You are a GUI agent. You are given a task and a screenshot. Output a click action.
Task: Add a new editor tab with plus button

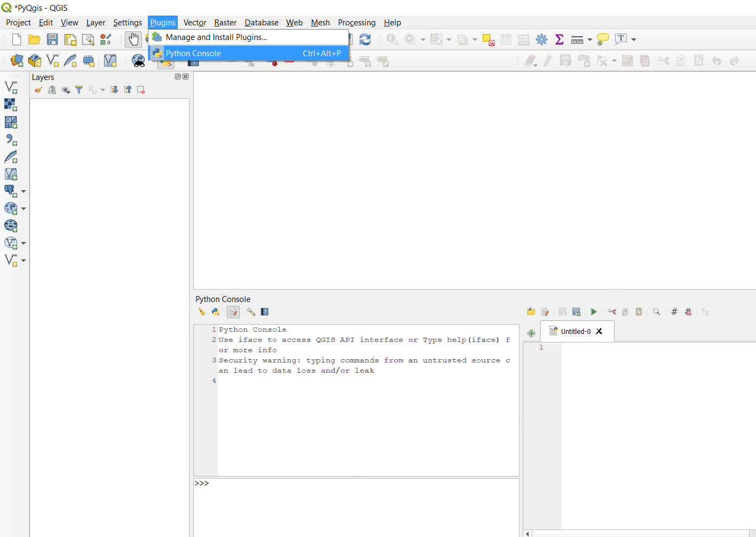[x=531, y=333]
